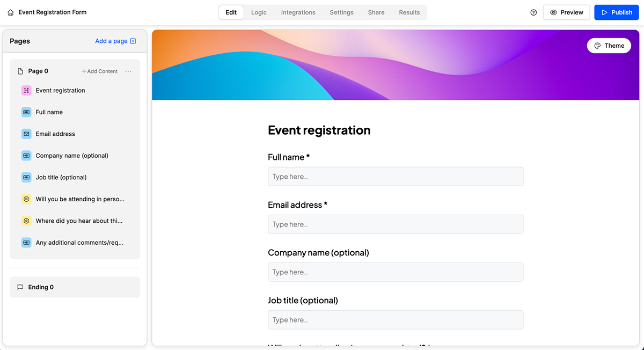Switch to the Results tab
This screenshot has width=644, height=350.
pos(409,12)
